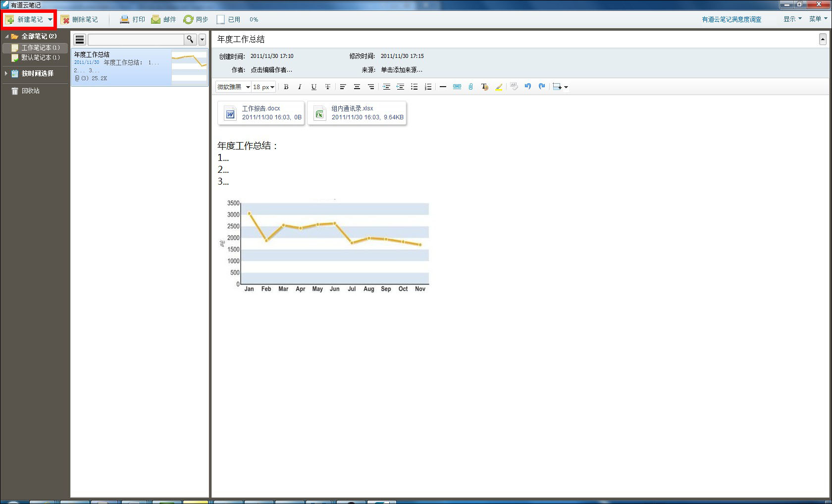Image resolution: width=832 pixels, height=504 pixels.
Task: Increase indent in editor toolbar
Action: 386,87
